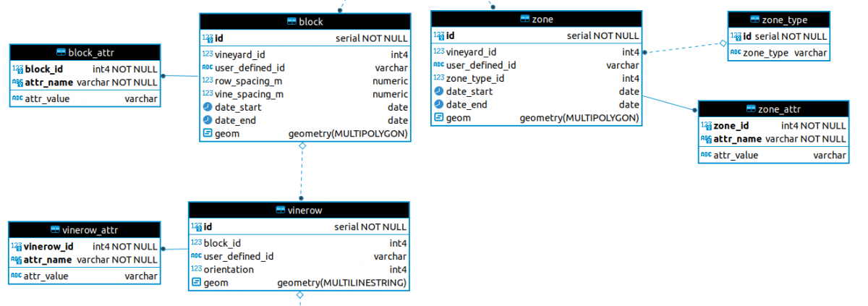
Task: Select the orientation column in vinerow table
Action: 299,270
